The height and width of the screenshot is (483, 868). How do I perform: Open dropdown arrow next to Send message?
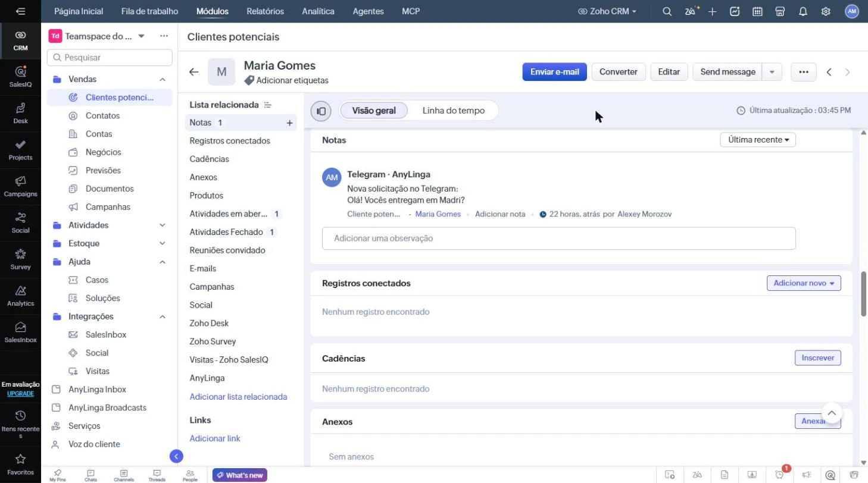tap(772, 72)
